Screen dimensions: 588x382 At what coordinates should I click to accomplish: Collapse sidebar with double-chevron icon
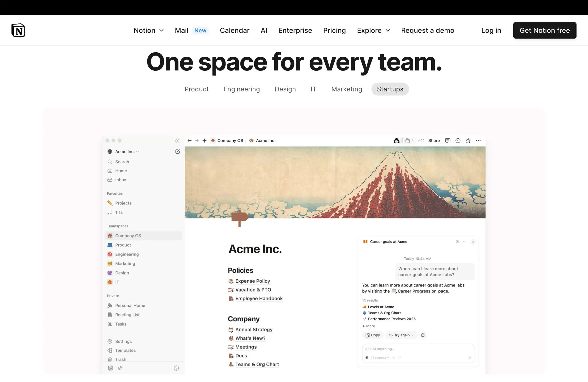[x=177, y=140]
